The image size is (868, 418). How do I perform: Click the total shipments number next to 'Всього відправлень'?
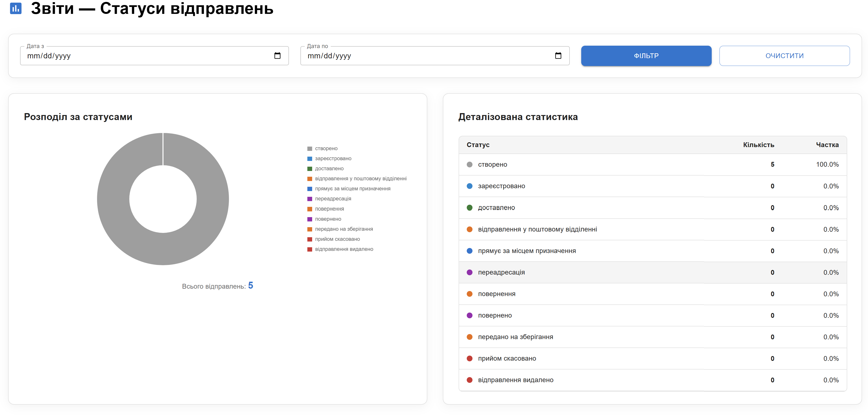pyautogui.click(x=250, y=286)
